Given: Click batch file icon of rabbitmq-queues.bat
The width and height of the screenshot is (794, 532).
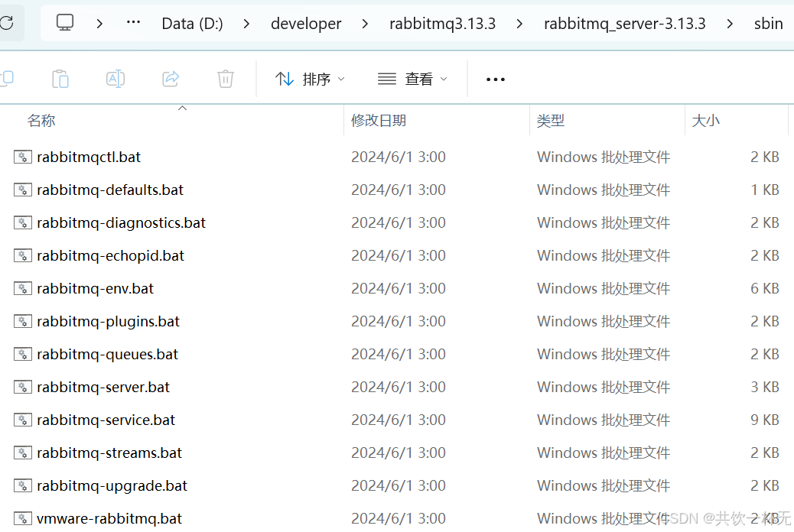Looking at the screenshot, I should [x=23, y=355].
